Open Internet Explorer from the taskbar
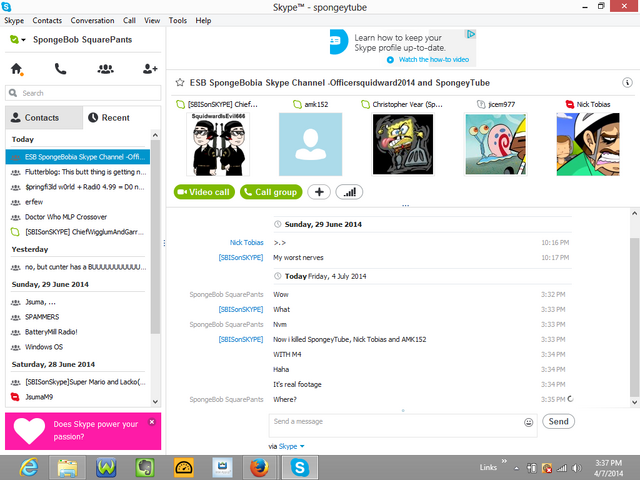Screen dimensions: 640x480 point(29,468)
